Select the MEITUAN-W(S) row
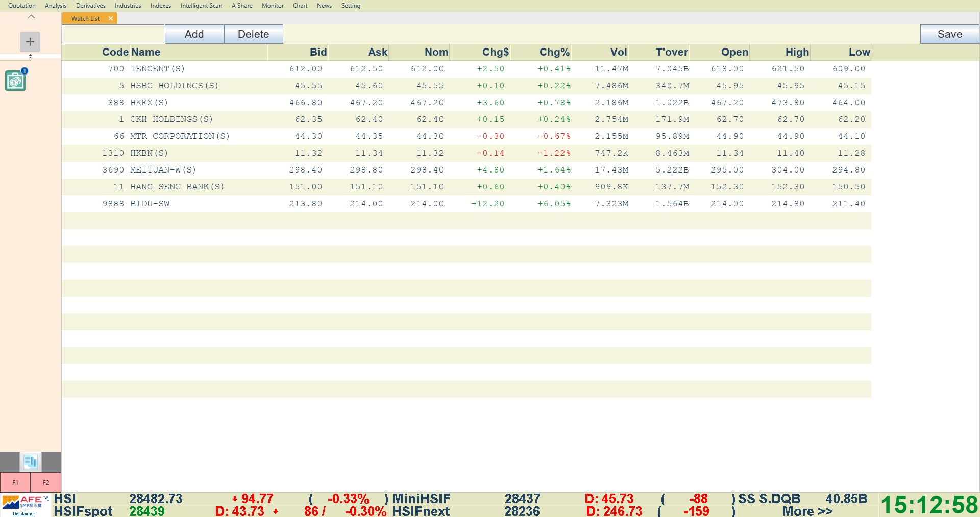The height and width of the screenshot is (517, 980). click(x=467, y=170)
